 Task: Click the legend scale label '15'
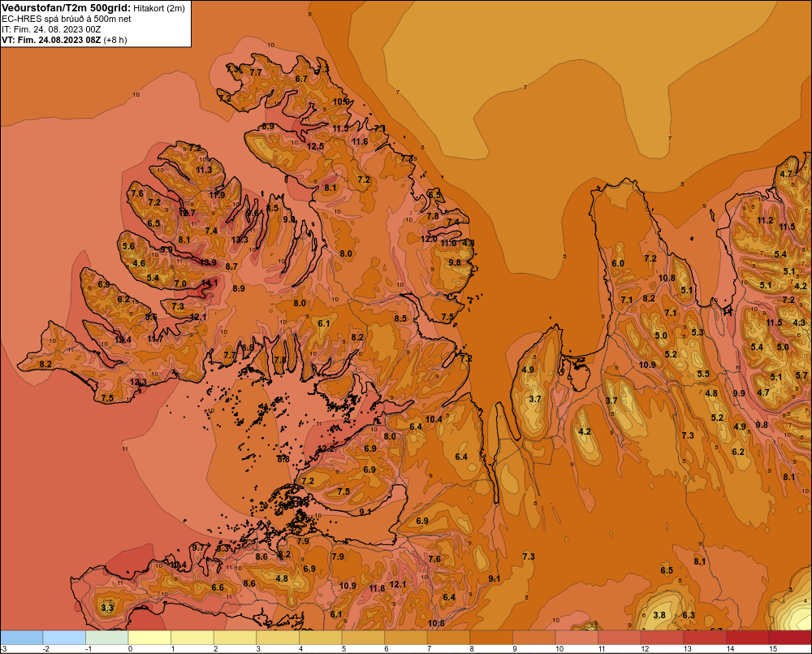[773, 649]
